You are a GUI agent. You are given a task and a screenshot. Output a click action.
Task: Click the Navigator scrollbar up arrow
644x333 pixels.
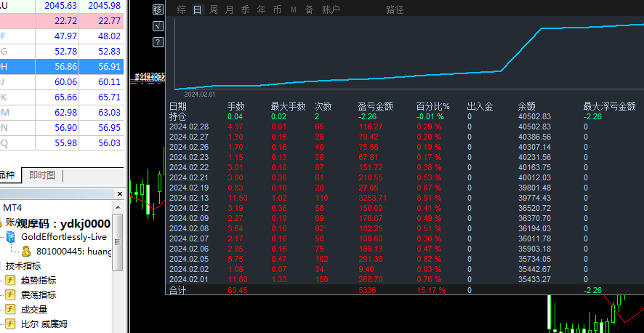[x=118, y=207]
